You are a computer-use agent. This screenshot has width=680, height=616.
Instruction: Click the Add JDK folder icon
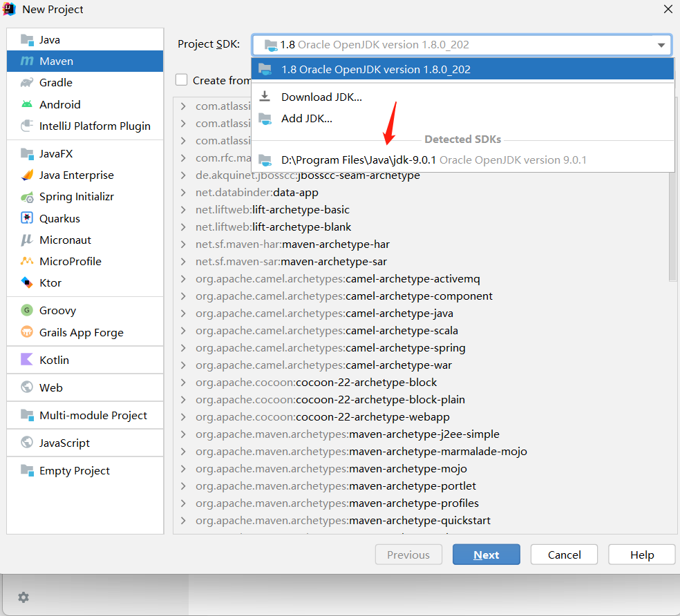click(x=265, y=118)
